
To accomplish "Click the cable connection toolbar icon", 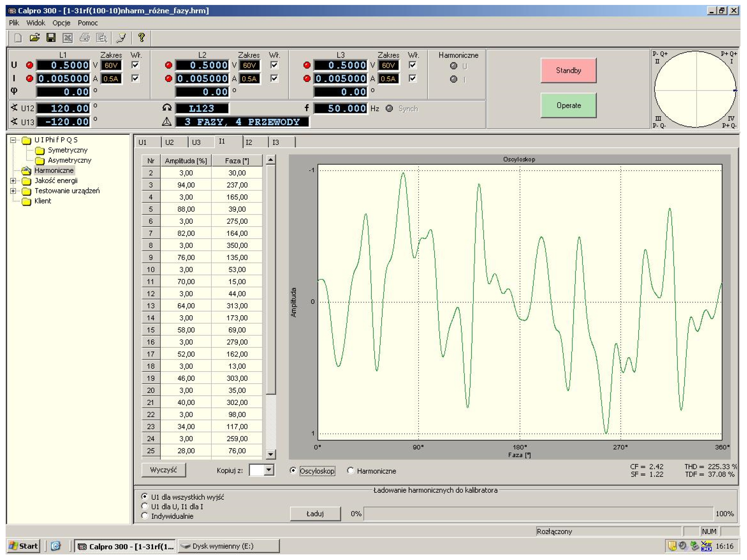I will 121,38.
